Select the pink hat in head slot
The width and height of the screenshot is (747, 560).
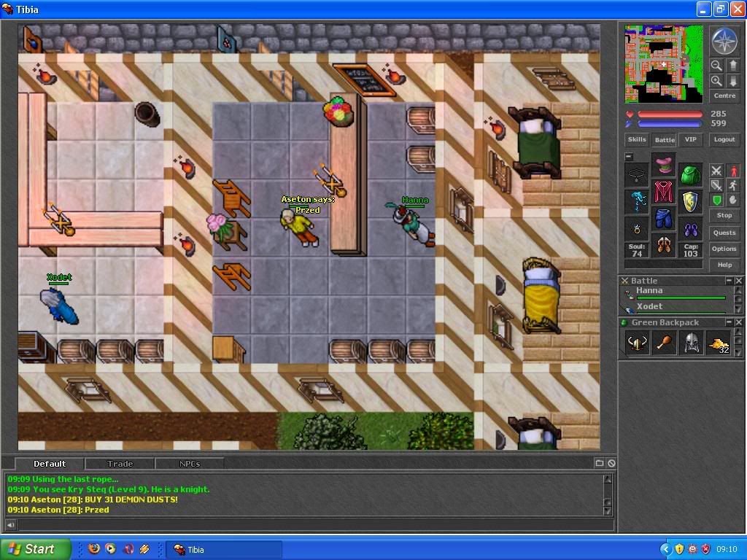coord(664,166)
